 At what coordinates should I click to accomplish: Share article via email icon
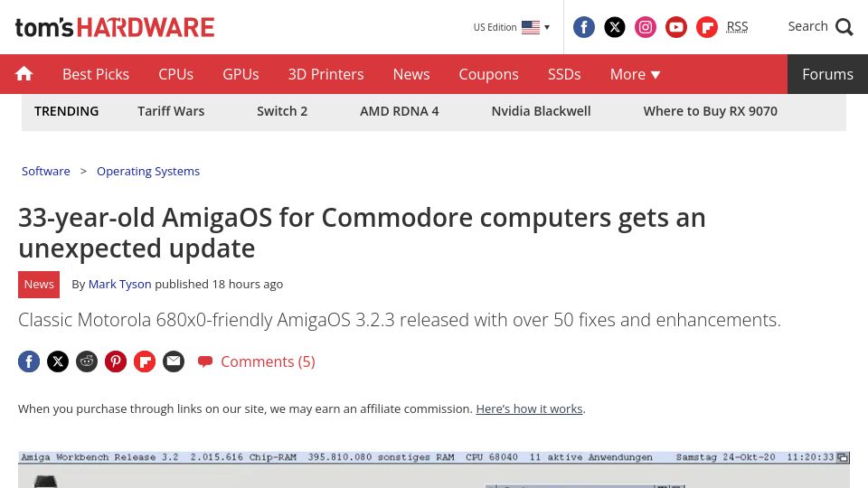click(x=174, y=361)
